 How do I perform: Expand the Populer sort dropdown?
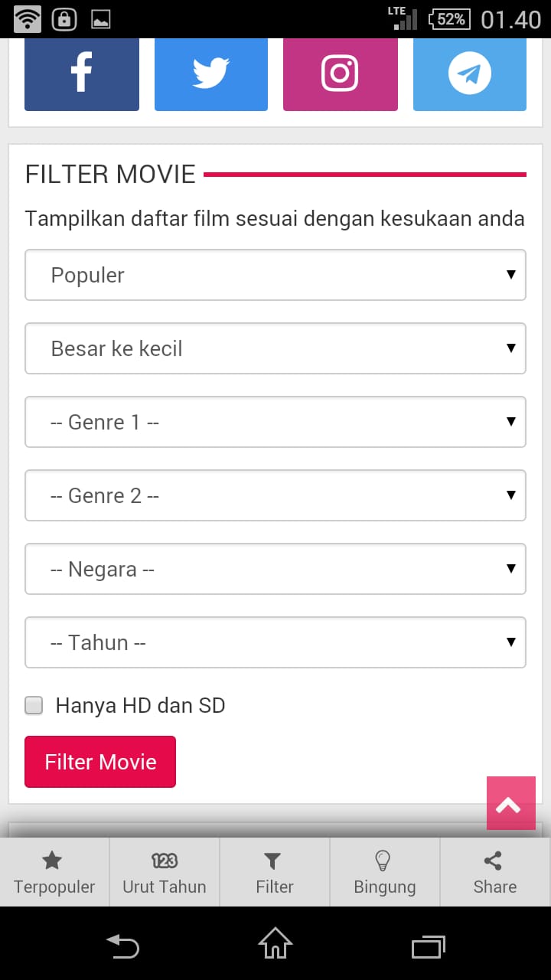pyautogui.click(x=275, y=275)
